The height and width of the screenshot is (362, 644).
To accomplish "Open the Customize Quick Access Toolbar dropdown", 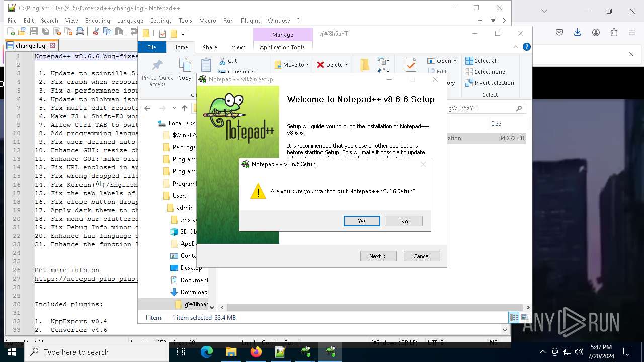I will tap(183, 34).
